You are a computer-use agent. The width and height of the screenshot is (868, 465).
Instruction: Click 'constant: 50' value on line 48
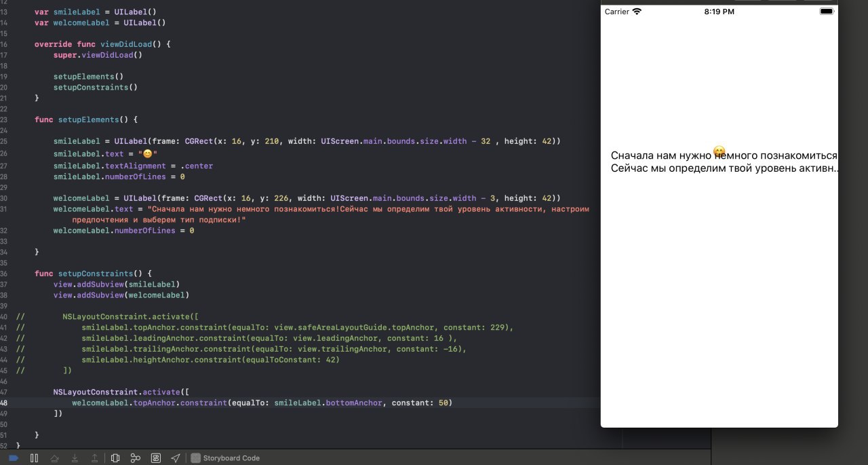[x=419, y=403]
